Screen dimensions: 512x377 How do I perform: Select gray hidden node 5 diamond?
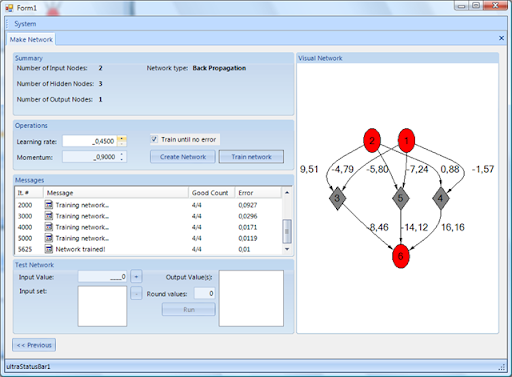401,198
